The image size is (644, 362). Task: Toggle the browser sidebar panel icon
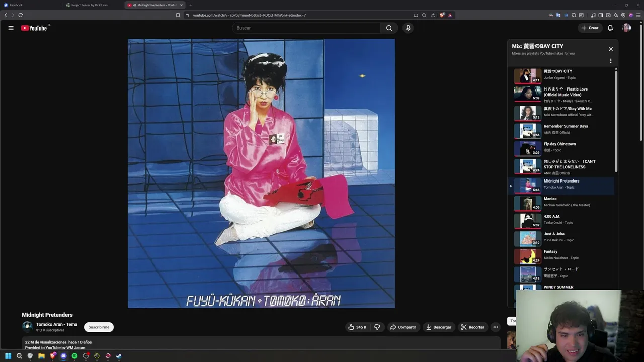pyautogui.click(x=601, y=15)
